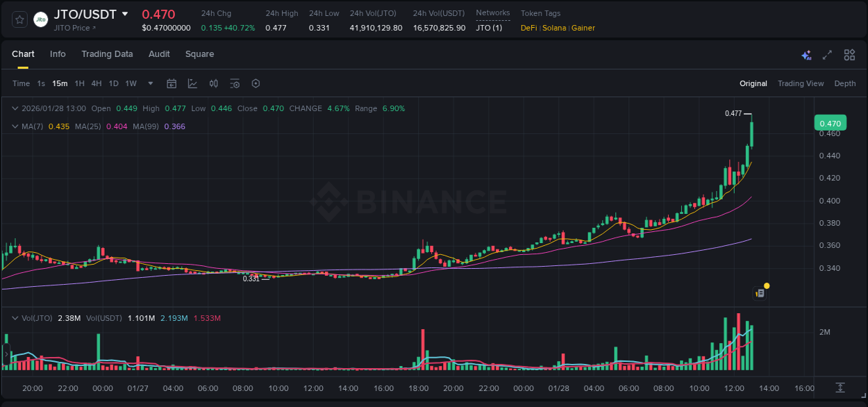Click the chart download icon below price scale

click(x=840, y=388)
